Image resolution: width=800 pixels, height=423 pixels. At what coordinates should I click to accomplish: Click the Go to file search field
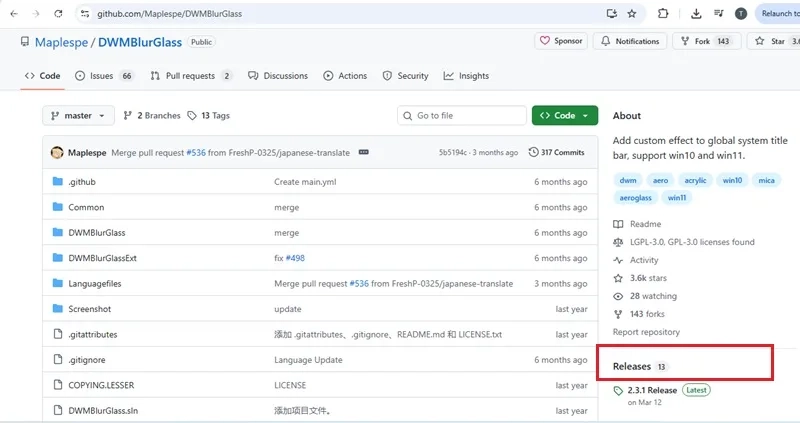[x=460, y=116]
